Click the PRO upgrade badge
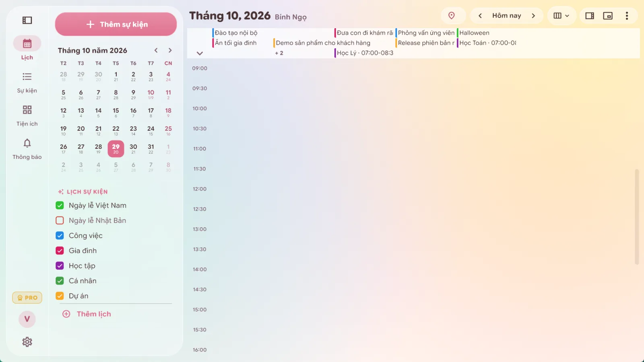 27,298
